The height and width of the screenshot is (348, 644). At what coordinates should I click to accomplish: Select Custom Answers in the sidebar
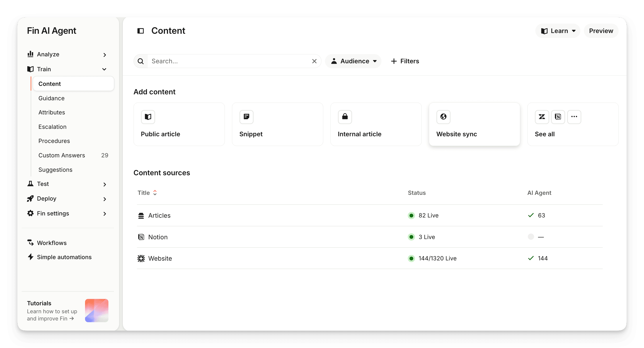61,155
